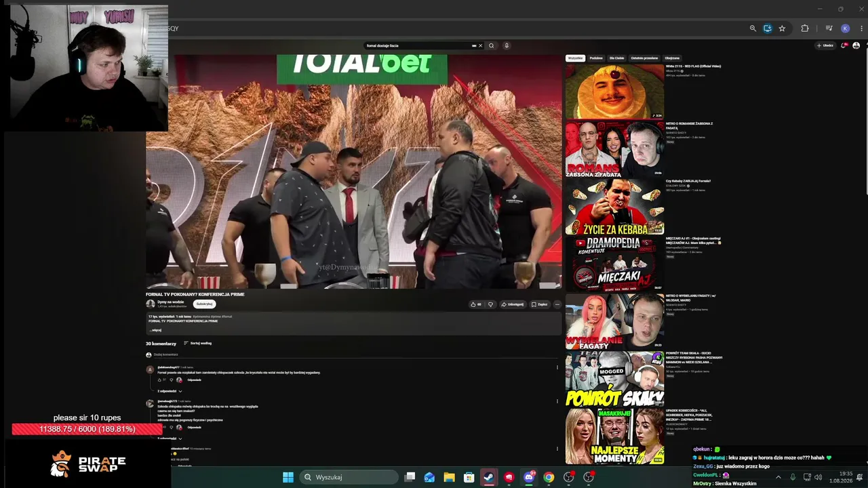868x488 pixels.
Task: Click the taskbar 'Wyszukaj' search box
Action: [349, 477]
